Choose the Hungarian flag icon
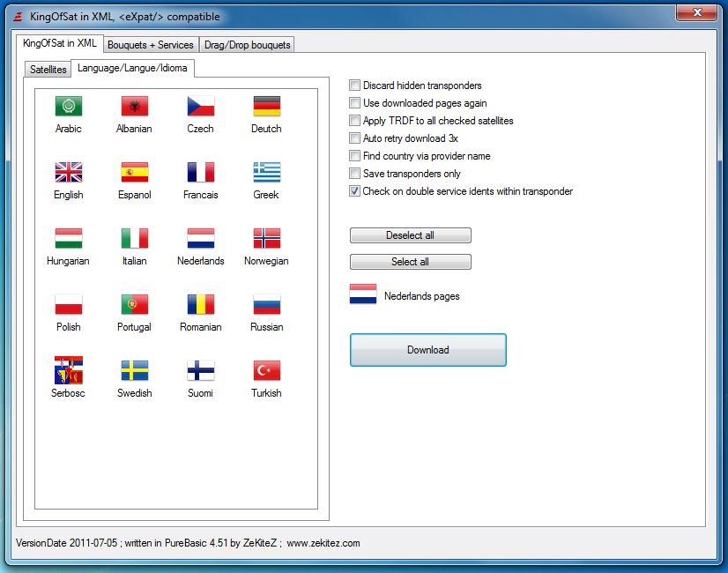728x573 pixels. coord(68,238)
